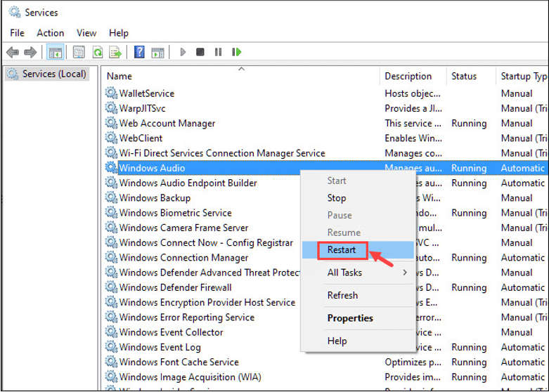Click the gear icon beside Windows Biometric Service

click(x=111, y=212)
